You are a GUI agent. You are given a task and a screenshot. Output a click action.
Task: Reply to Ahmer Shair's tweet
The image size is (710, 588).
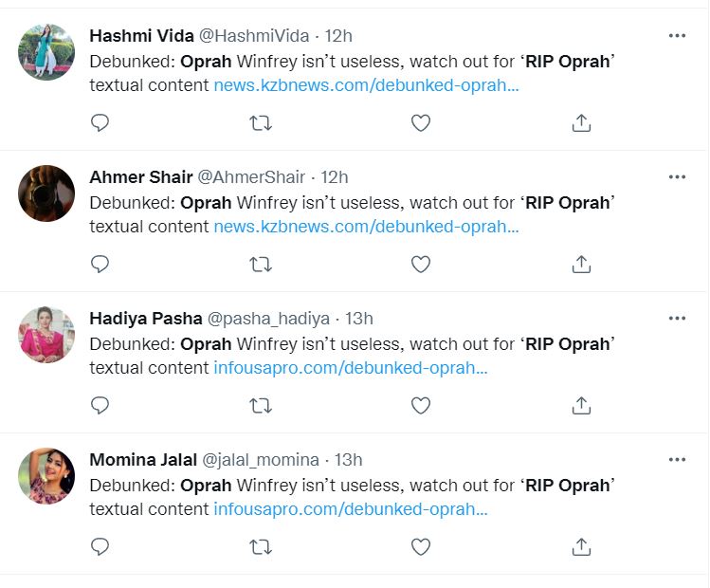(100, 264)
